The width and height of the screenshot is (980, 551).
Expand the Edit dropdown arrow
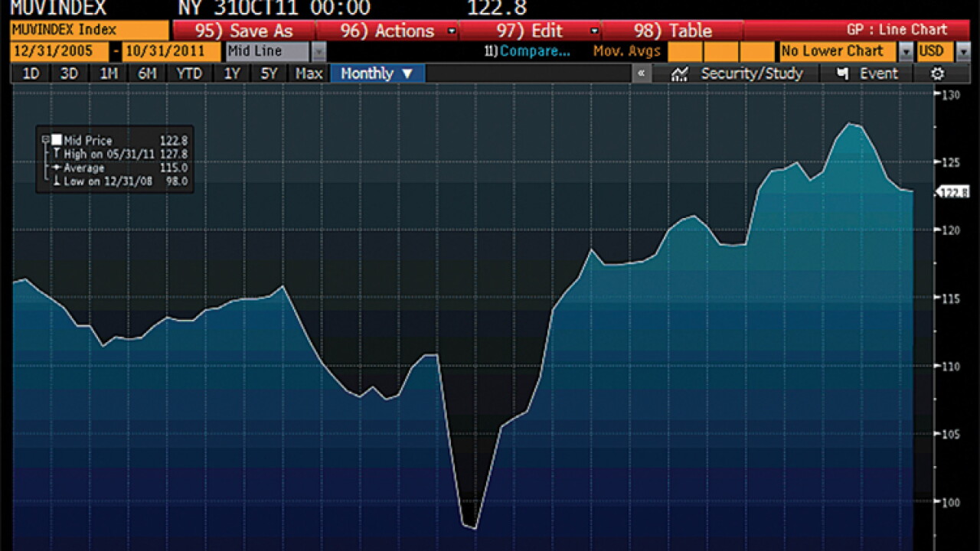(594, 31)
